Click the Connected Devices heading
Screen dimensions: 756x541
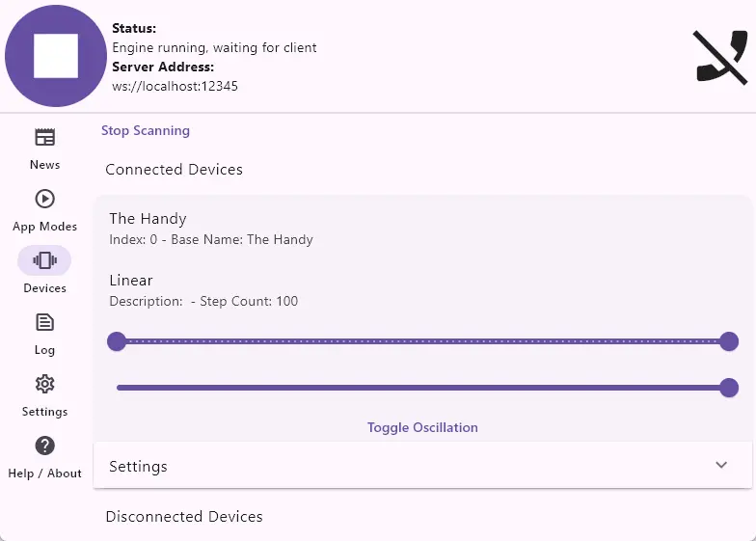tap(174, 170)
